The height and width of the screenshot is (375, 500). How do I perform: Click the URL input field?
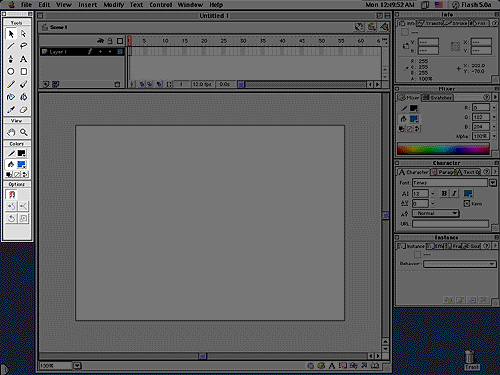tap(450, 224)
